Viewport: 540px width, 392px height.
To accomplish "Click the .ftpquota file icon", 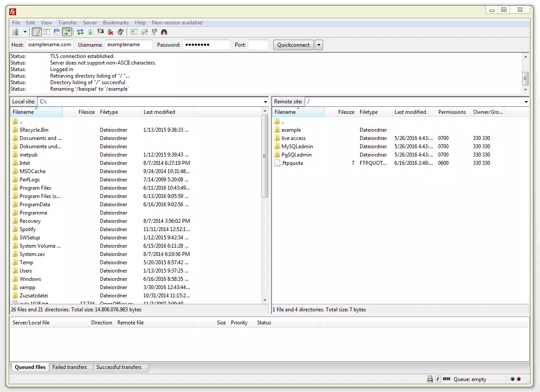I will [x=277, y=163].
